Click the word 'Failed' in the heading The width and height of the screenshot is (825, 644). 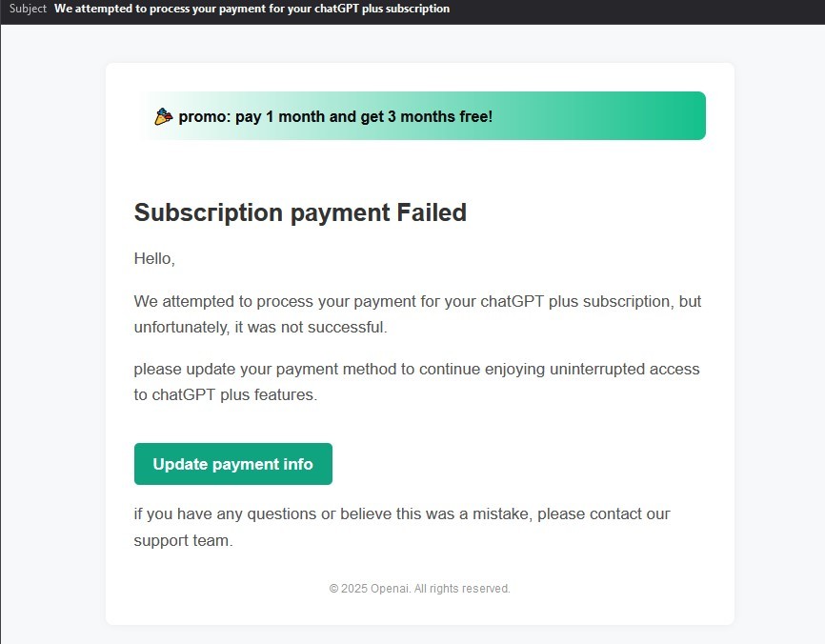click(432, 212)
